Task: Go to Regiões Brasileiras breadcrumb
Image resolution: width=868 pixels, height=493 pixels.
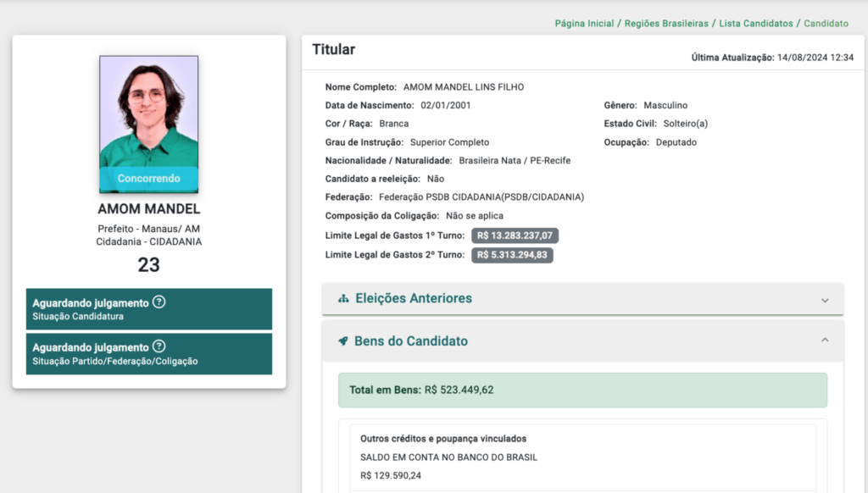Action: coord(666,23)
